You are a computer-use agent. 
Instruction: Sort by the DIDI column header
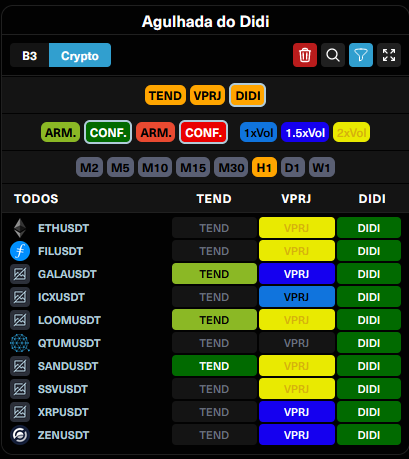[372, 199]
